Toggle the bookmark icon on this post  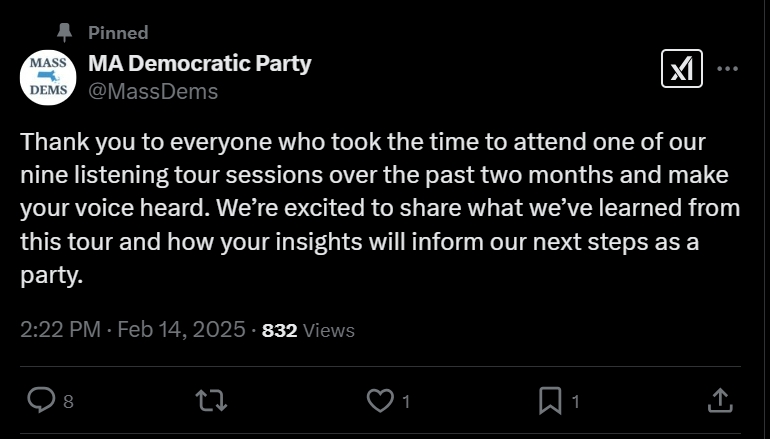click(549, 401)
